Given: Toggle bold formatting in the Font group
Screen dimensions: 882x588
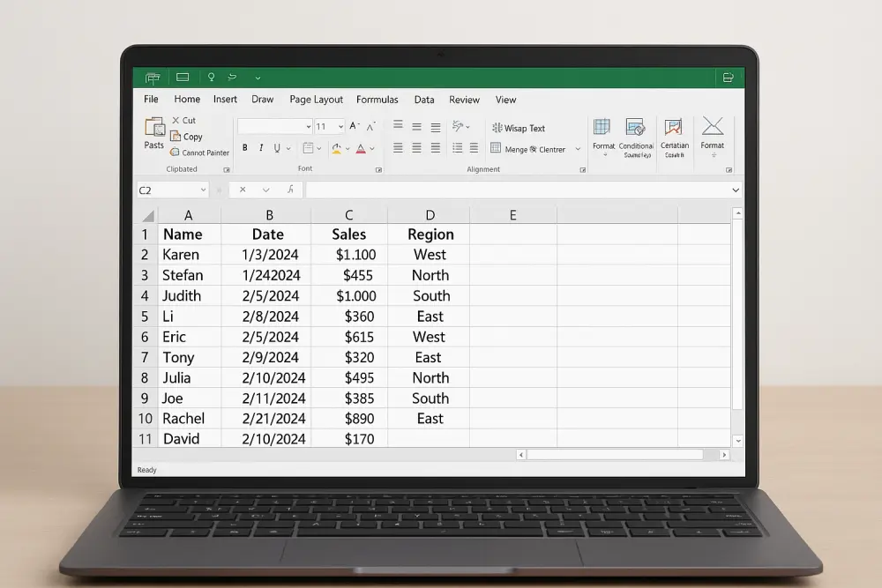Looking at the screenshot, I should coord(244,148).
